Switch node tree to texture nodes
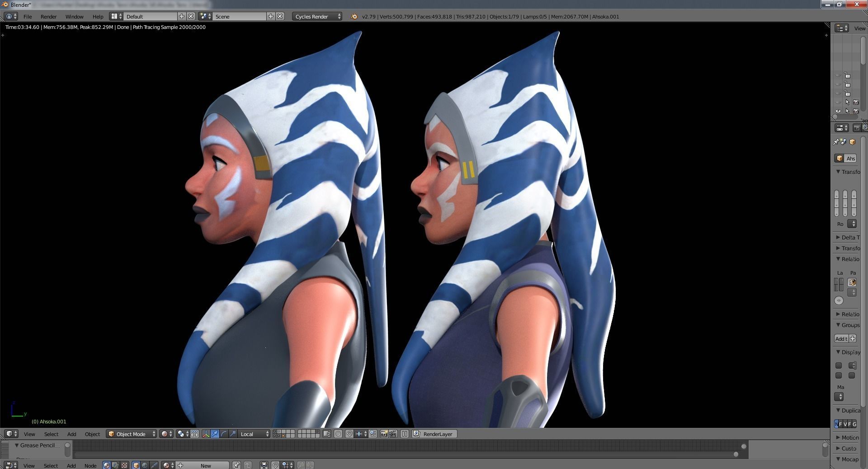The image size is (868, 469). (124, 465)
